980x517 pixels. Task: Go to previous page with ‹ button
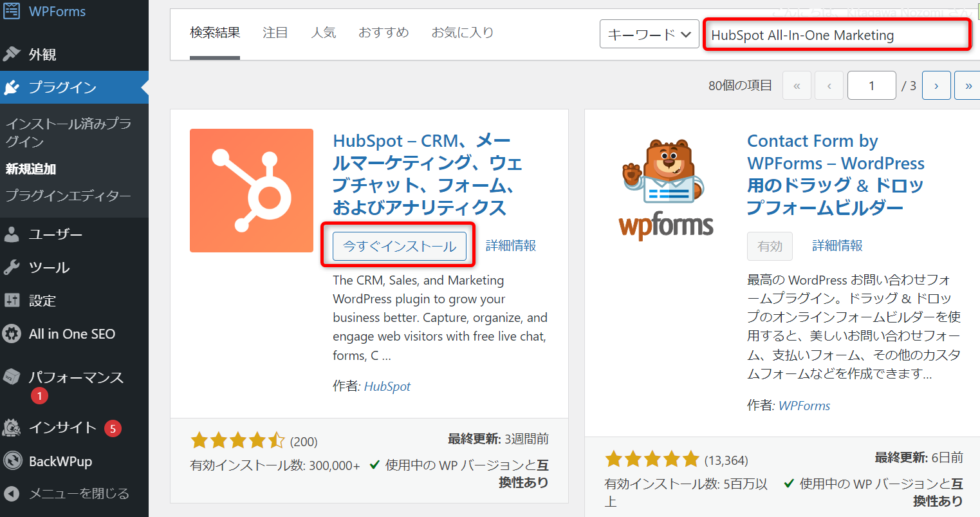click(x=829, y=86)
